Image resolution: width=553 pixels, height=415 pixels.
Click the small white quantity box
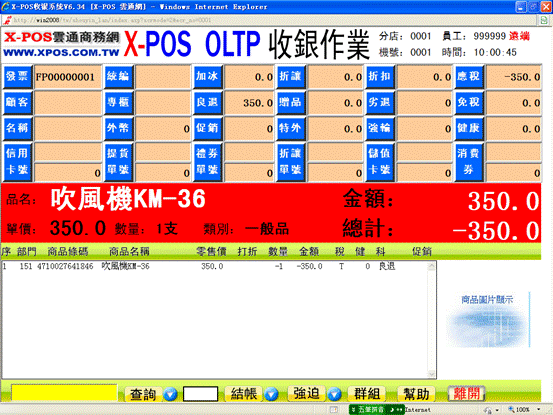(x=200, y=394)
